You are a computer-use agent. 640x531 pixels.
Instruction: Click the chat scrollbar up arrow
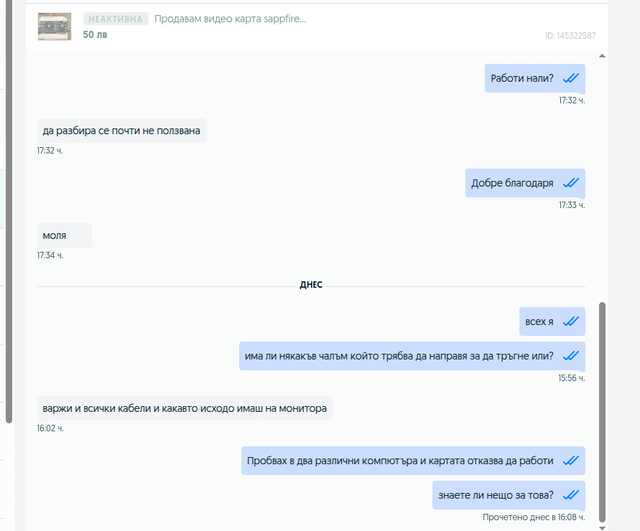click(602, 56)
